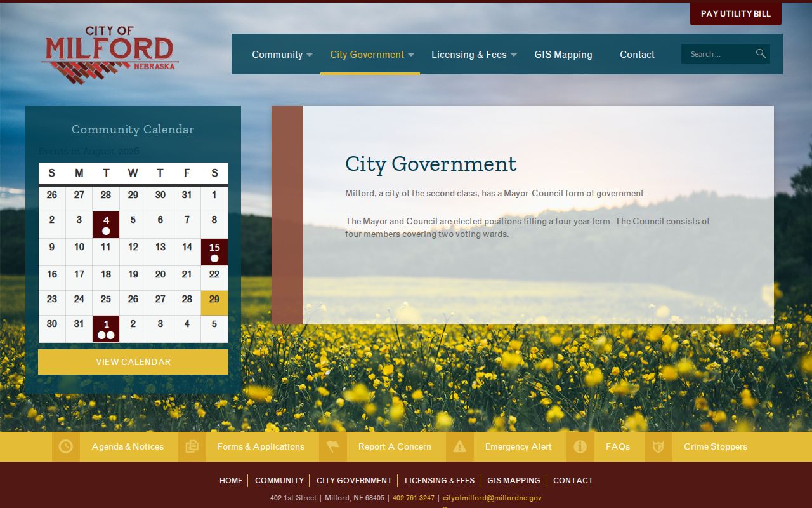812x508 pixels.
Task: Click the documents icon beside Forms & Applications
Action: pos(192,446)
